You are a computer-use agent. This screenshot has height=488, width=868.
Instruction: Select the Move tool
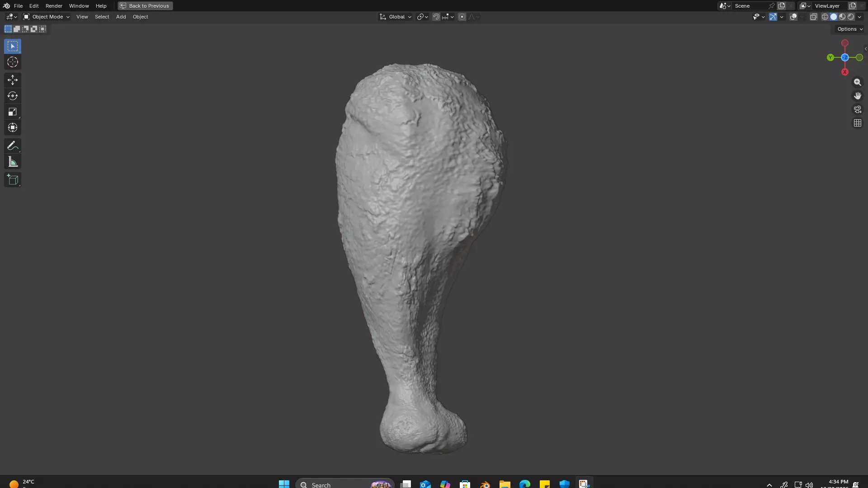pyautogui.click(x=13, y=80)
